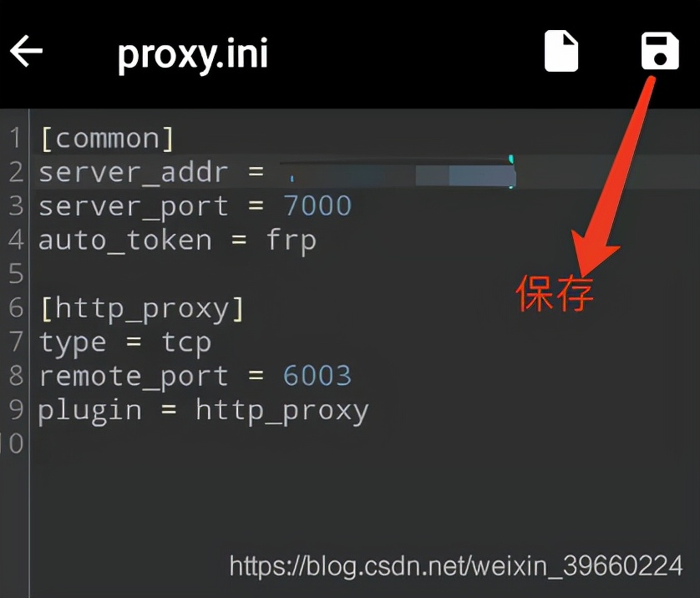Click the proxy.ini file title
The height and width of the screenshot is (598, 700).
point(193,53)
